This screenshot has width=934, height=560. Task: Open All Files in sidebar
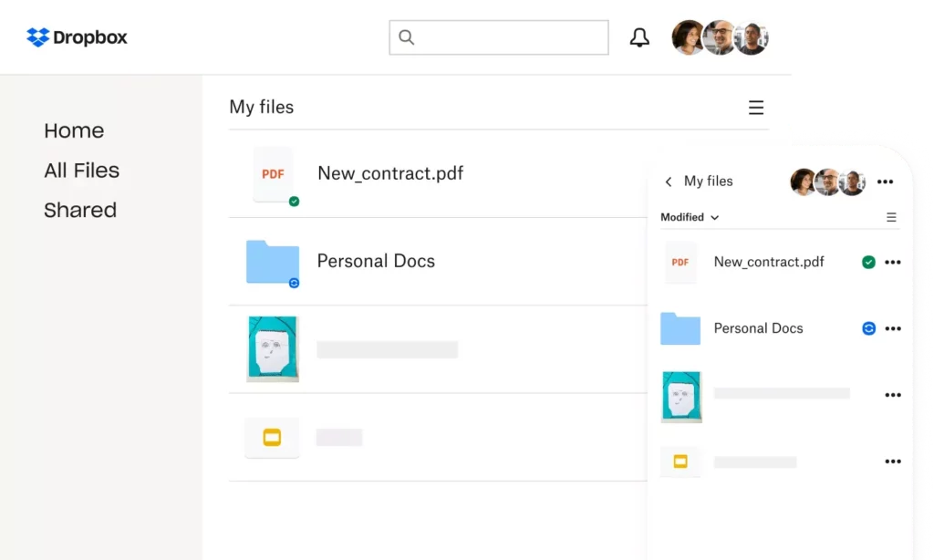[x=81, y=171]
